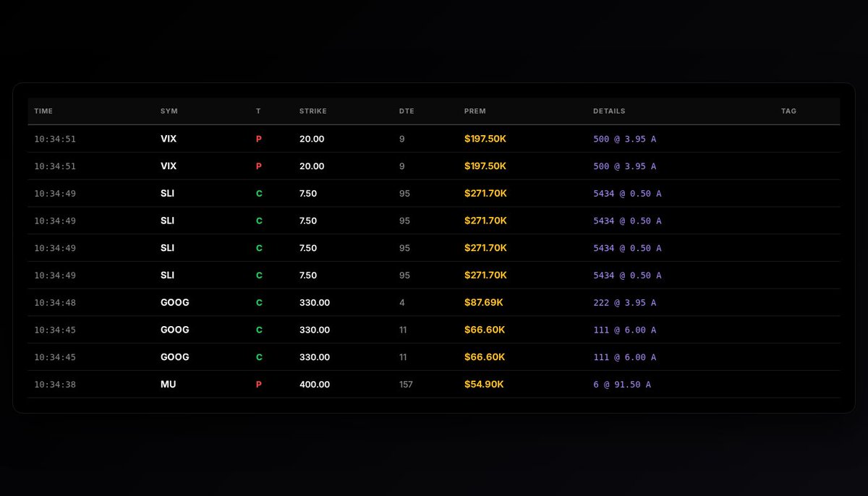Click the GOOG ticker with 4 DTE
Viewport: 868px width, 496px height.
click(x=173, y=302)
